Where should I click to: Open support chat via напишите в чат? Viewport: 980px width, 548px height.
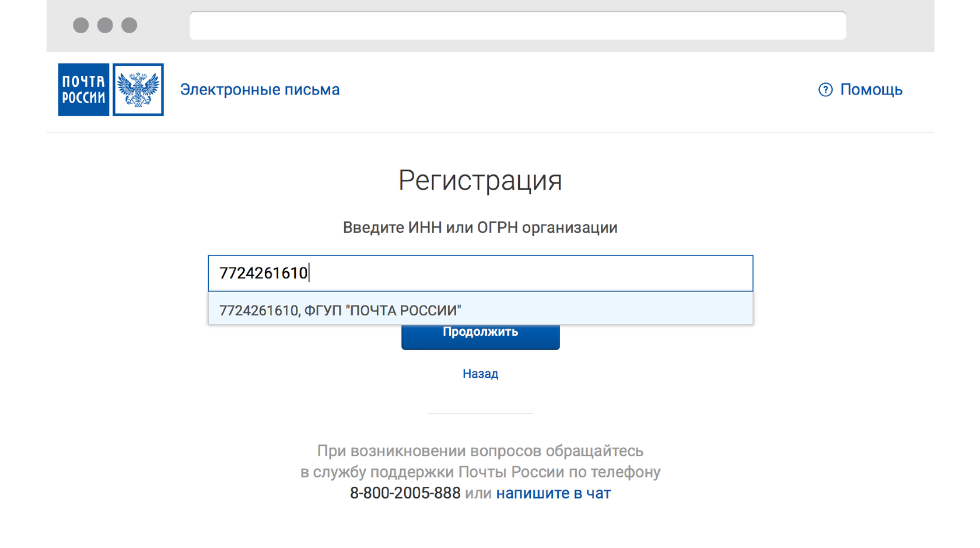click(x=553, y=493)
